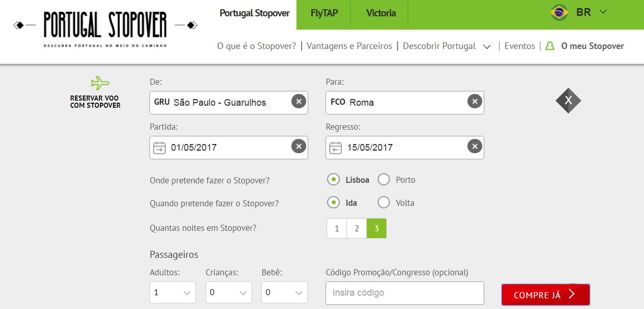This screenshot has height=309, width=644.
Task: Click the COMPRE JÁ button
Action: tap(546, 295)
